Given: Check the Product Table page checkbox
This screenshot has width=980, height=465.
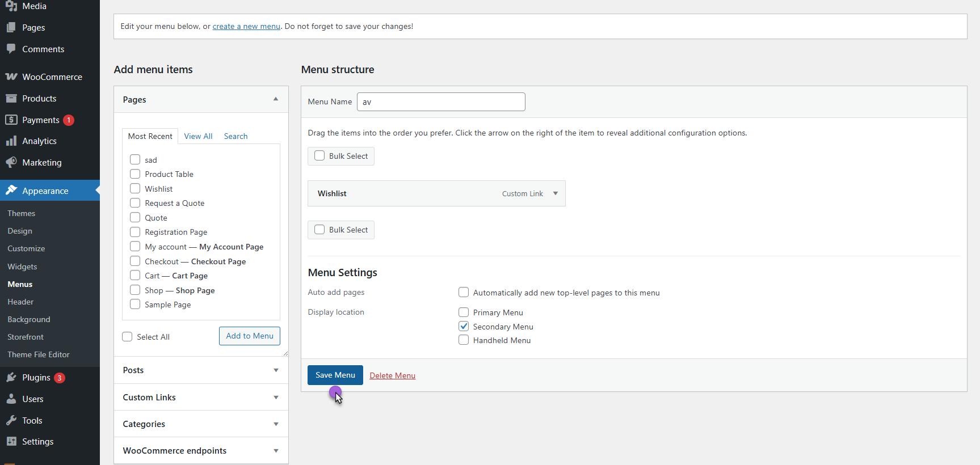Looking at the screenshot, I should click(135, 174).
